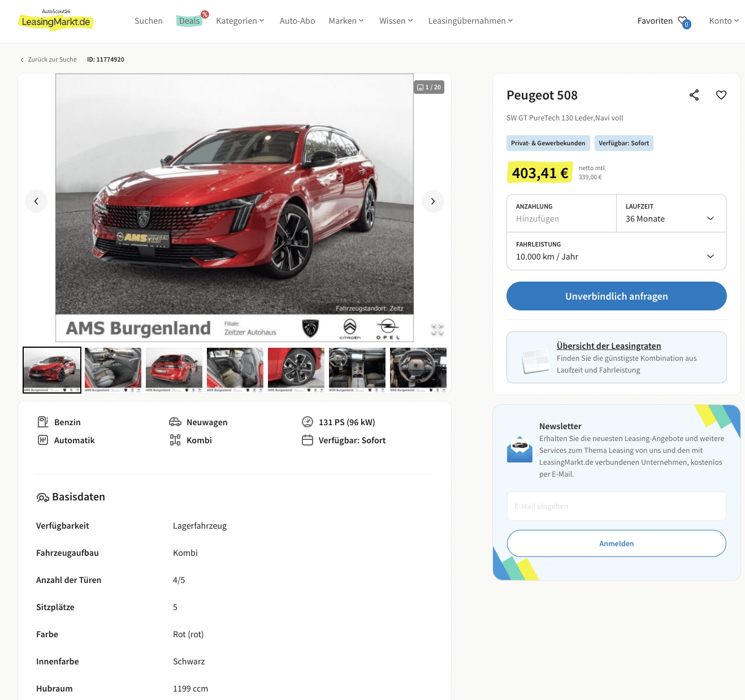Click the Verfügbar: Sofort tag
The width and height of the screenshot is (745, 700).
click(x=624, y=143)
